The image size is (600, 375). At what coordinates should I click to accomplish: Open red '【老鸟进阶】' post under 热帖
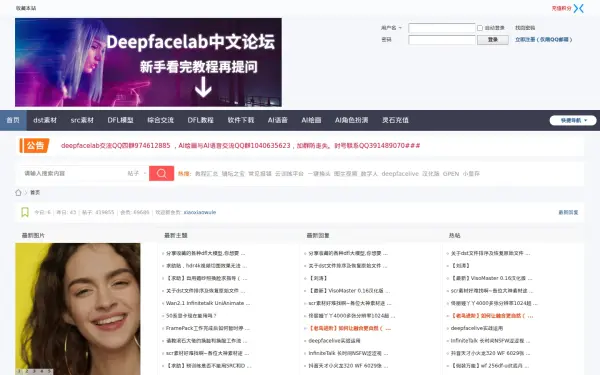[492, 316]
